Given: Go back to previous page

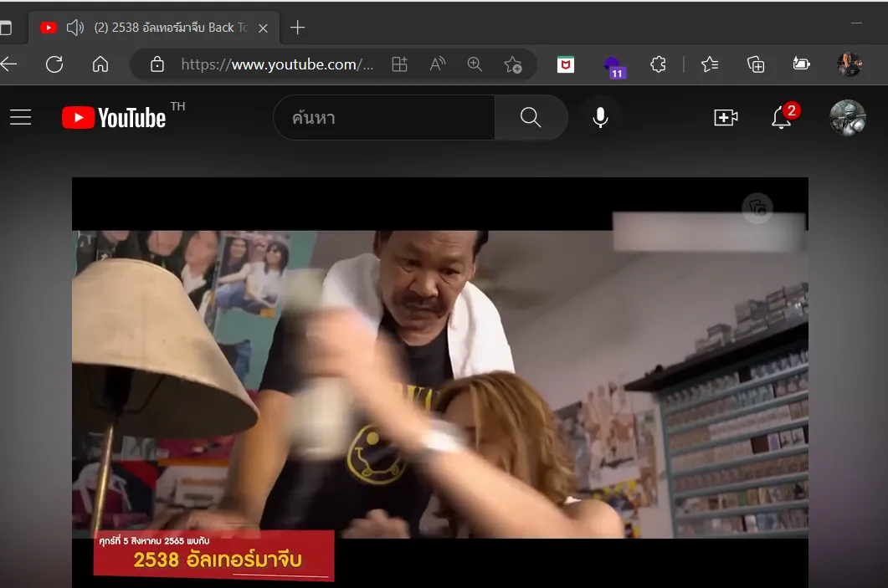Looking at the screenshot, I should [8, 64].
